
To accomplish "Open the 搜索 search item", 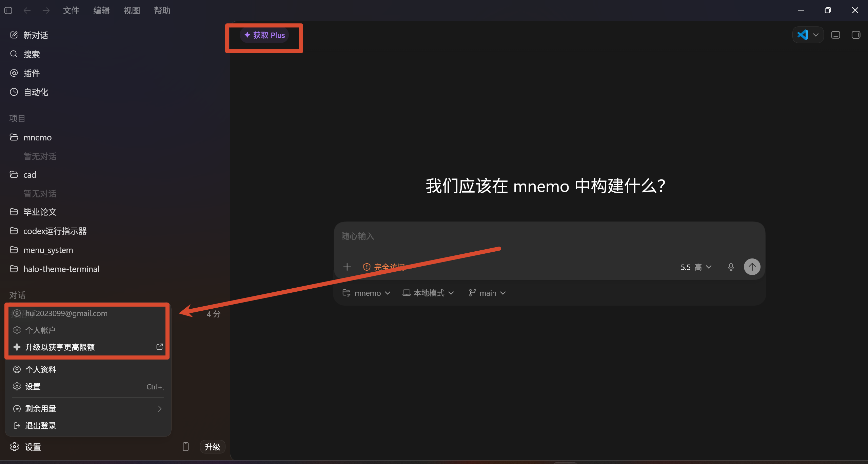I will point(25,54).
